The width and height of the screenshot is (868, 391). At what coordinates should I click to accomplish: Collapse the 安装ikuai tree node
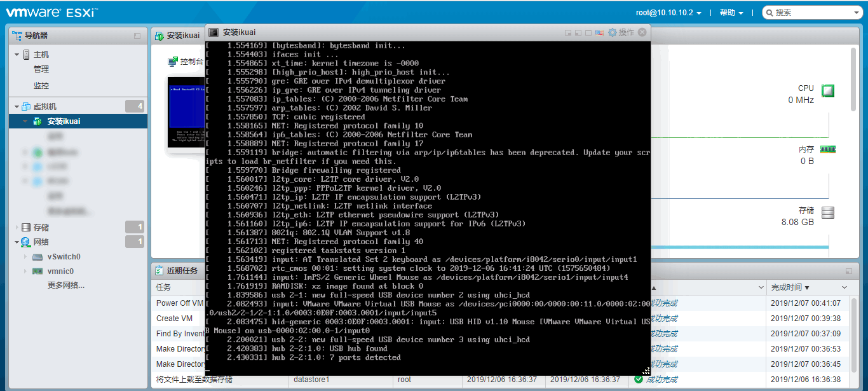(25, 121)
